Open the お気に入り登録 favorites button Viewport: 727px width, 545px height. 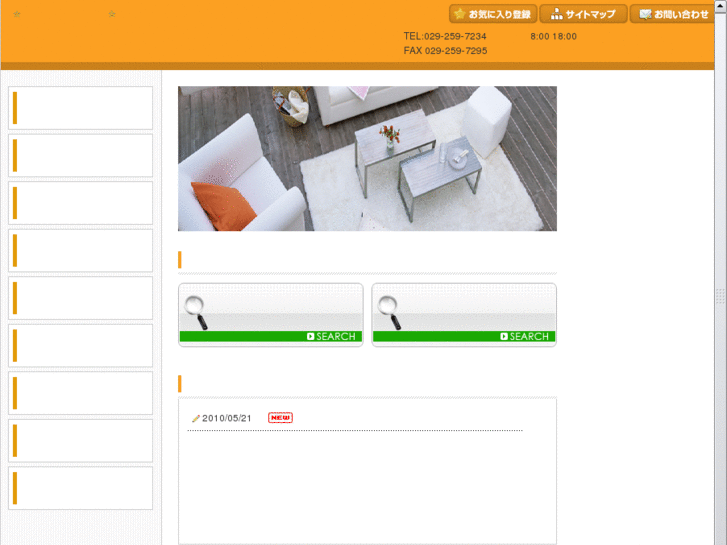click(493, 14)
